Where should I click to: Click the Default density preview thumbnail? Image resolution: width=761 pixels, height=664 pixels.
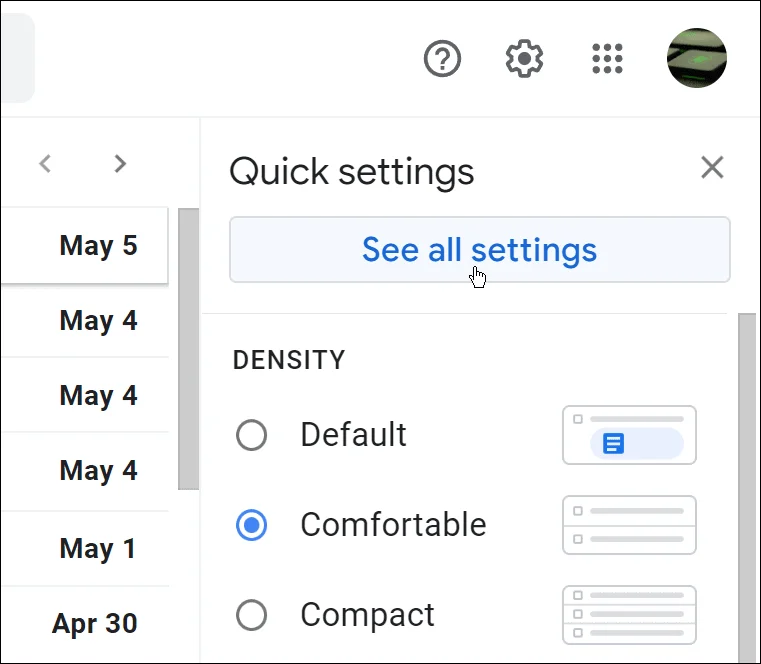point(629,435)
